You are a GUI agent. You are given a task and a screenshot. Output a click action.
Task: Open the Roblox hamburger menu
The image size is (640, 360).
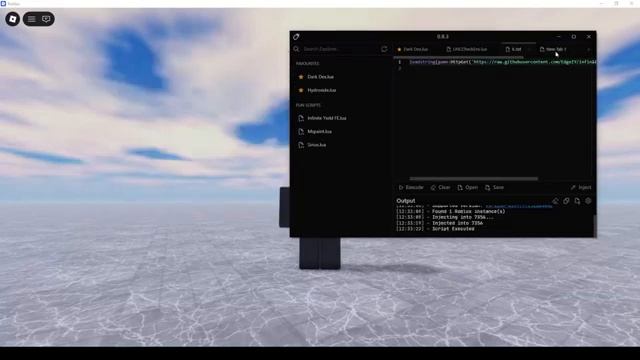[32, 19]
